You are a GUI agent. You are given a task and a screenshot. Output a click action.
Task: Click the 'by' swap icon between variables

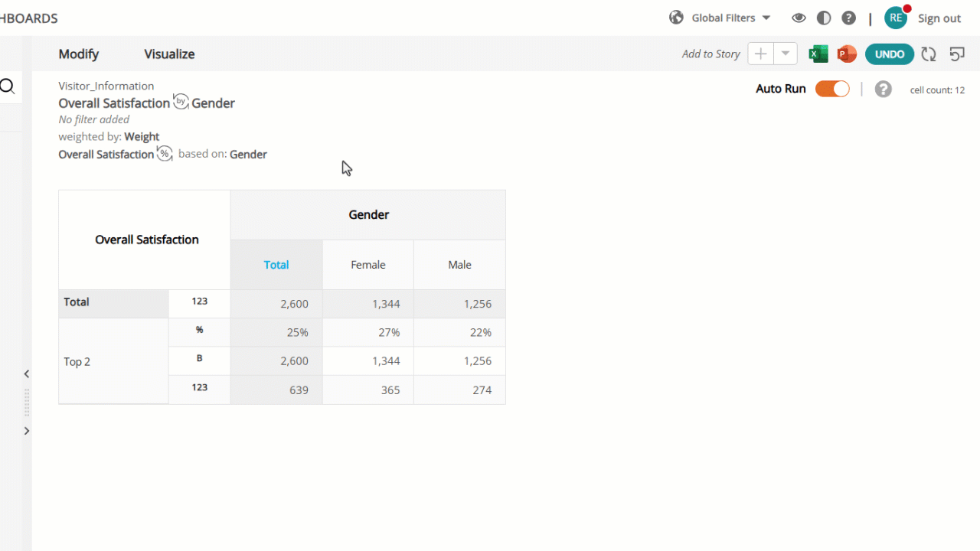pos(181,101)
